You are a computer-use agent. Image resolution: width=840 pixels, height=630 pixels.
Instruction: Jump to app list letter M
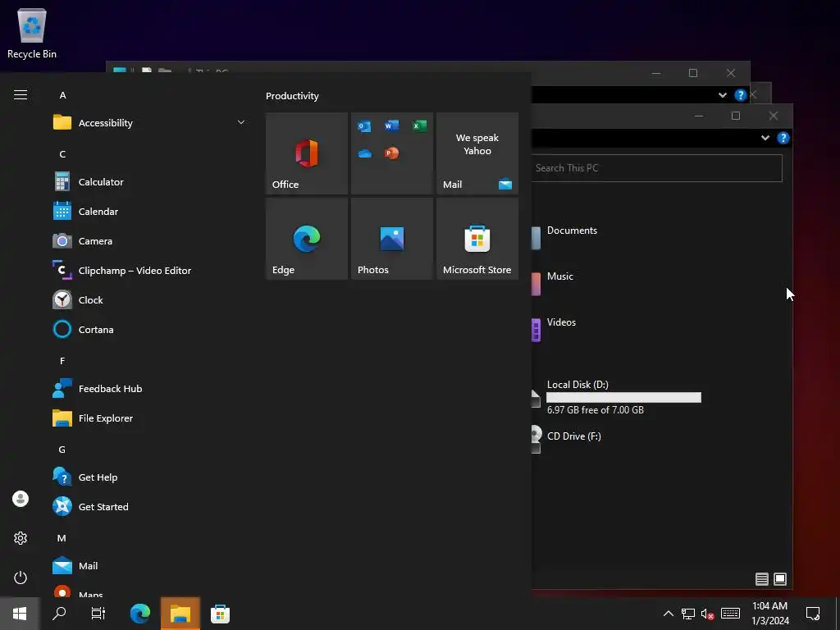pyautogui.click(x=62, y=538)
